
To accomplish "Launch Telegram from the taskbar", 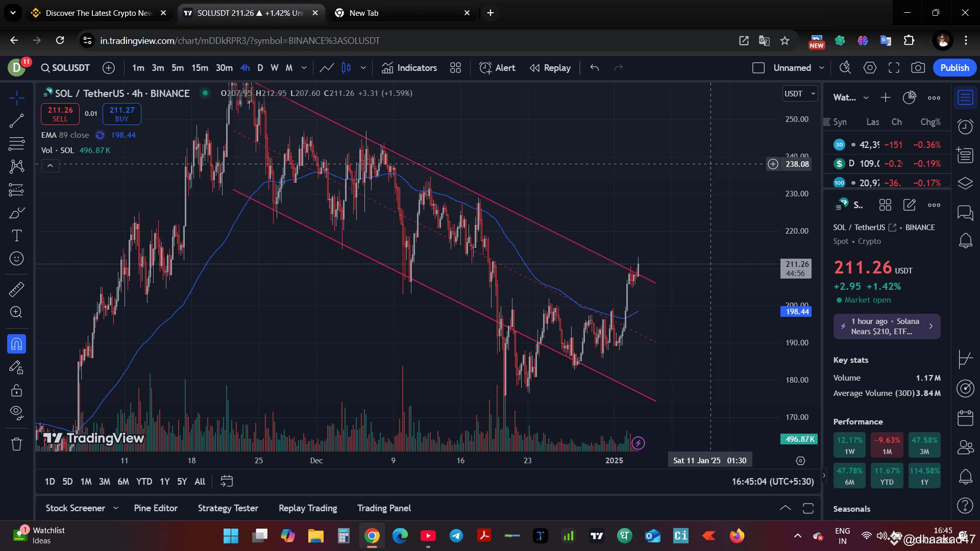I will coord(456,536).
